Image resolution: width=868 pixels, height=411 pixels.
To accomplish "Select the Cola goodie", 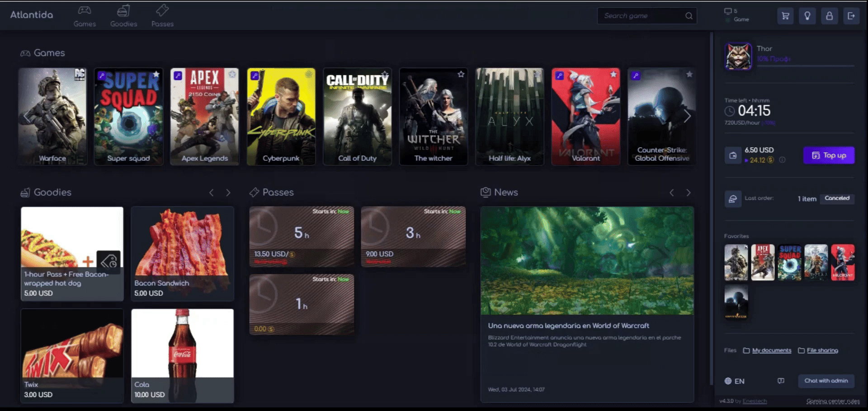I will point(182,355).
